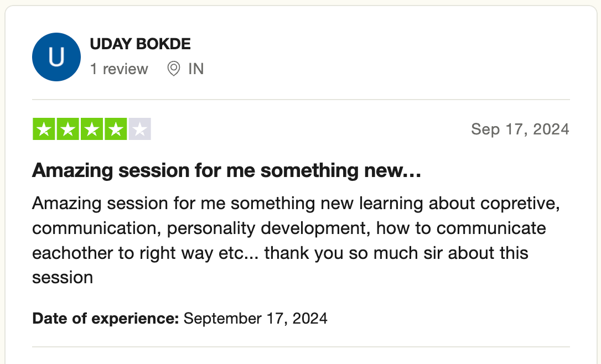
Task: Click the '1 review' count text
Action: [x=119, y=69]
